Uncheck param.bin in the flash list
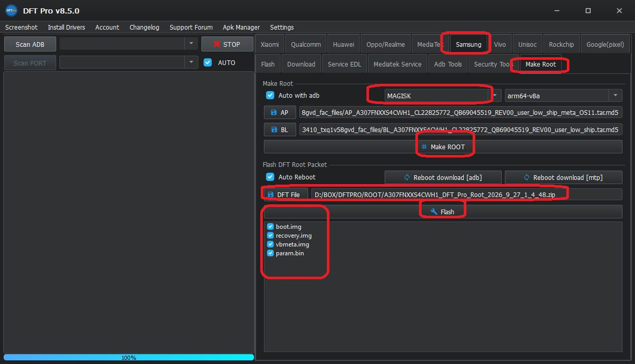 (x=271, y=253)
